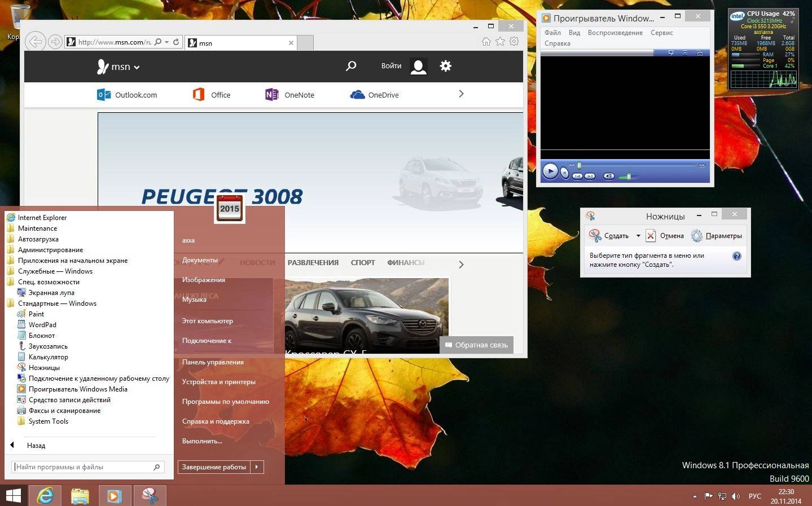Go to the IE home page icon

(x=486, y=41)
